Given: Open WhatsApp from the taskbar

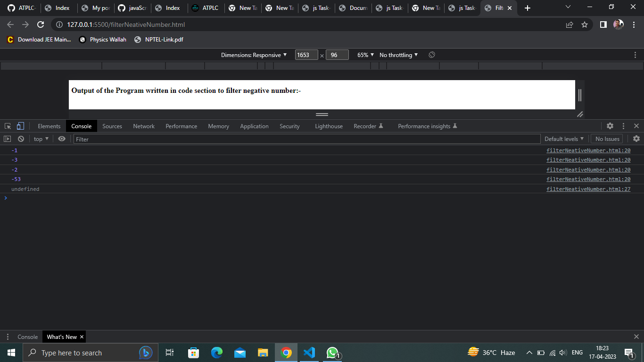Looking at the screenshot, I should click(x=332, y=352).
